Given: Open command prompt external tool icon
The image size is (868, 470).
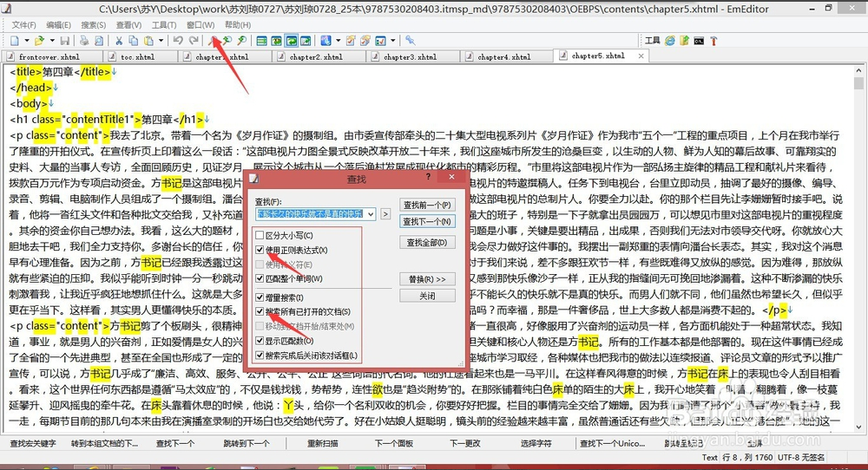Looking at the screenshot, I should (699, 41).
